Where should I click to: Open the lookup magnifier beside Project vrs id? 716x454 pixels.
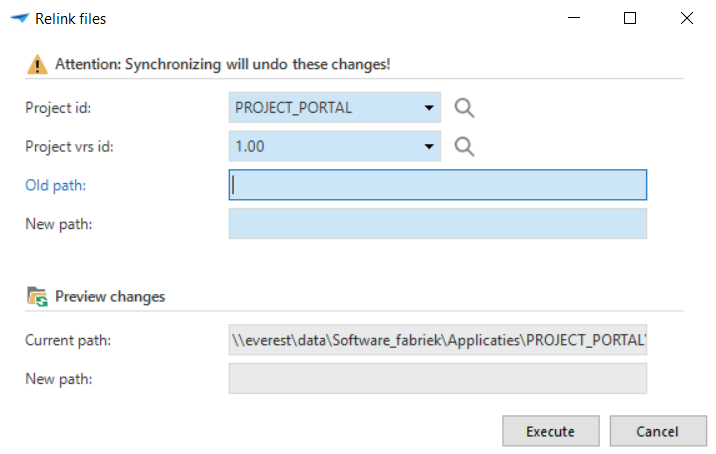tap(463, 146)
